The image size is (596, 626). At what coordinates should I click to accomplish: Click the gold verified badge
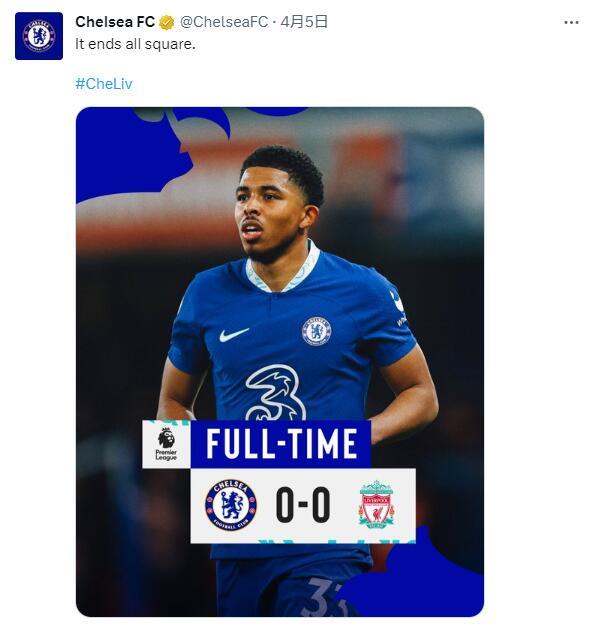tap(166, 22)
